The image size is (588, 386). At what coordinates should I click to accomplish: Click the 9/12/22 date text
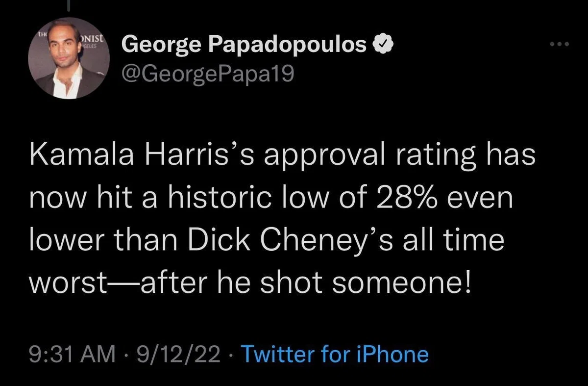178,354
